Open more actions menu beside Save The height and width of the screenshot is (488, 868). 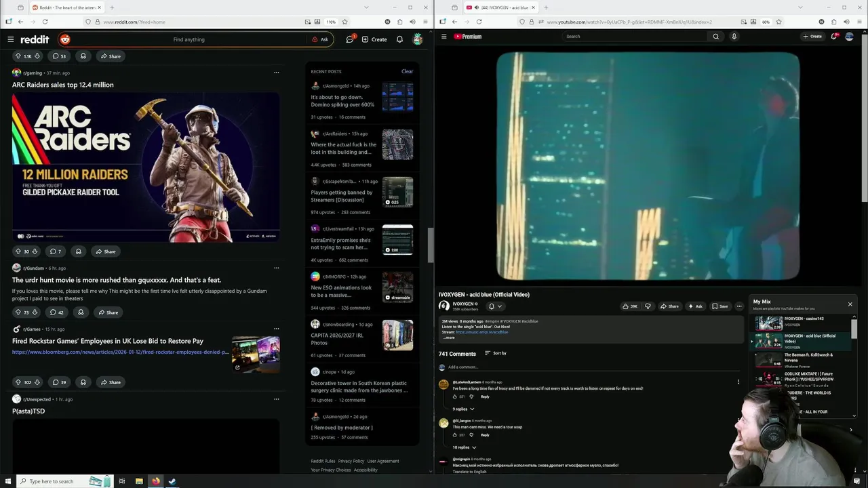pyautogui.click(x=739, y=306)
